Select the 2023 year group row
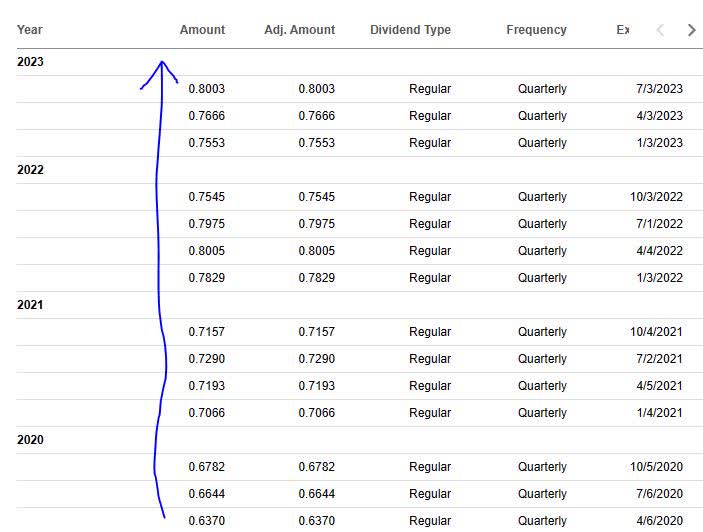Screen dimensions: 703x532 click(359, 62)
